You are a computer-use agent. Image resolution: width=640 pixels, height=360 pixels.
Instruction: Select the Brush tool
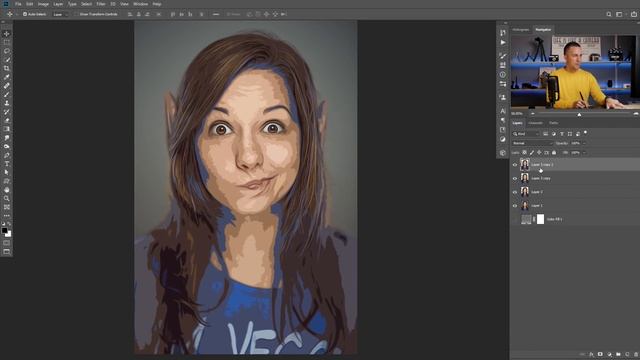click(7, 94)
